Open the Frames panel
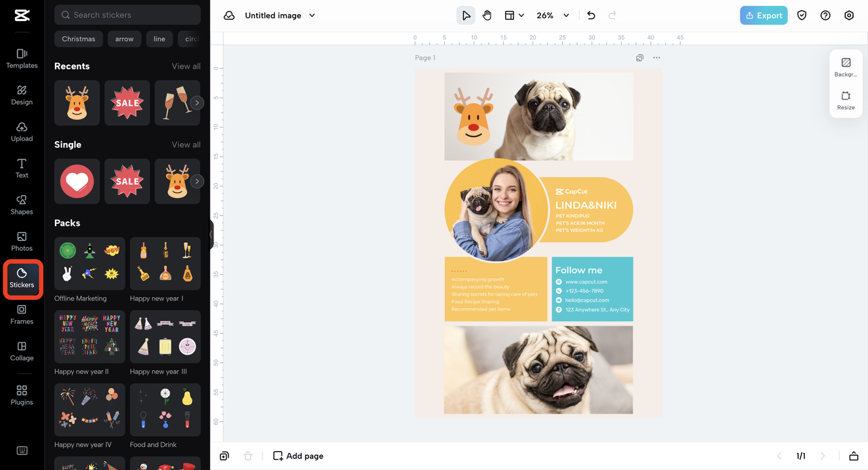This screenshot has width=868, height=470. click(22, 315)
